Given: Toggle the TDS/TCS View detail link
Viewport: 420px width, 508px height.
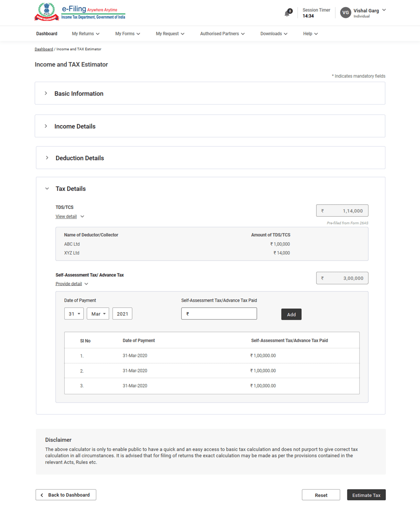Looking at the screenshot, I should pos(66,217).
